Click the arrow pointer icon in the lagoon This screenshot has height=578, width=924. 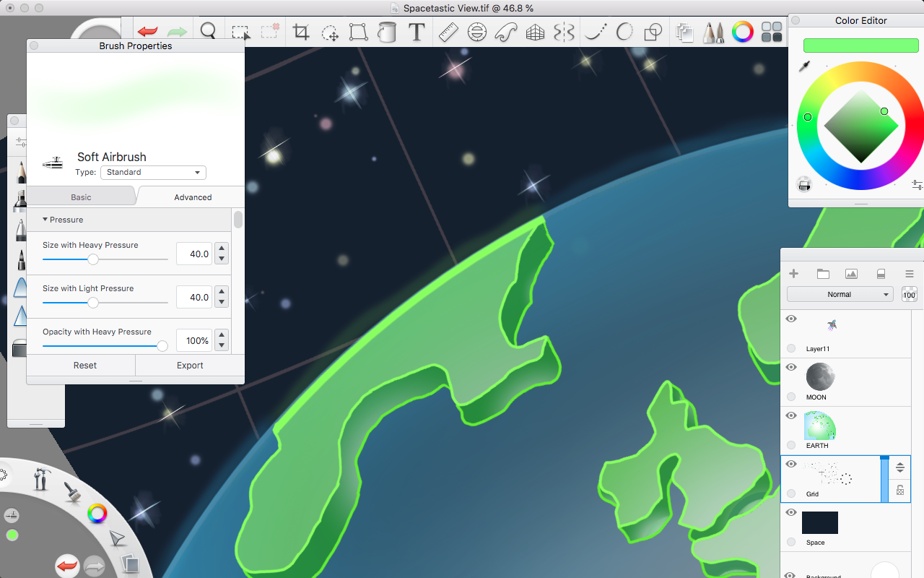(117, 538)
